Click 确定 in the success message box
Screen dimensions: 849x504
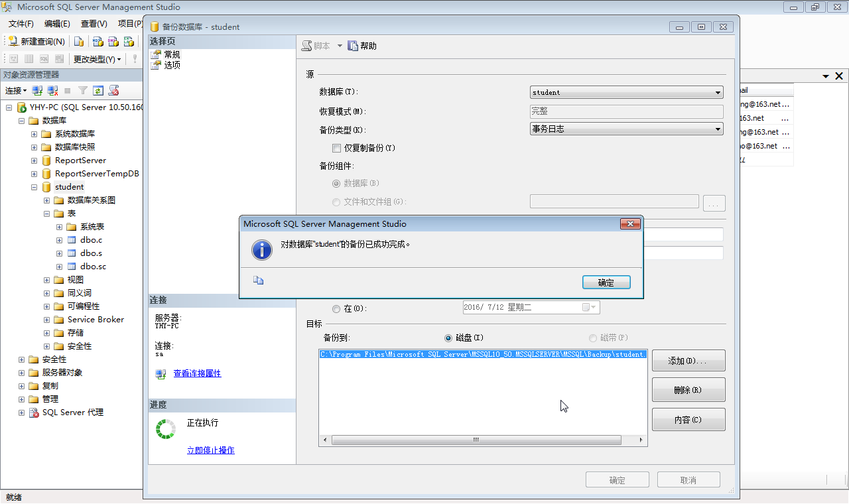(606, 283)
